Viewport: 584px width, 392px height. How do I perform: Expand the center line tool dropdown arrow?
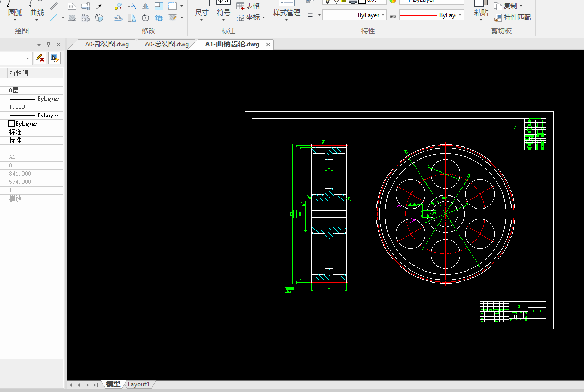(x=63, y=18)
